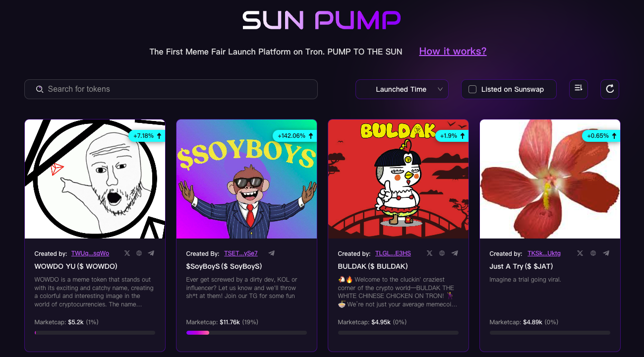644x357 pixels.
Task: Open creator address TSET...ySe7 link
Action: 241,253
